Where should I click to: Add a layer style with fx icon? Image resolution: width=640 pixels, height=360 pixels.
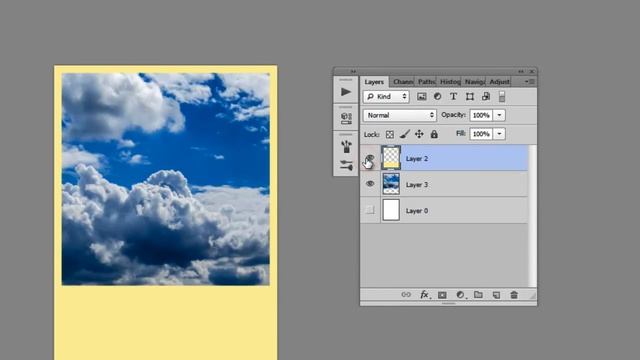pyautogui.click(x=425, y=294)
